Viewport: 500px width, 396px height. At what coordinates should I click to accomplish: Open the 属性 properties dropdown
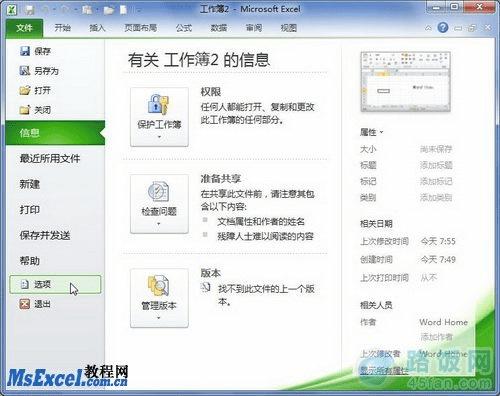point(371,132)
